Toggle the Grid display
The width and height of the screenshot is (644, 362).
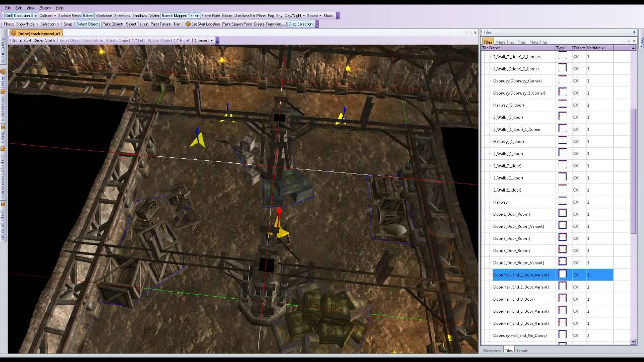coord(8,16)
